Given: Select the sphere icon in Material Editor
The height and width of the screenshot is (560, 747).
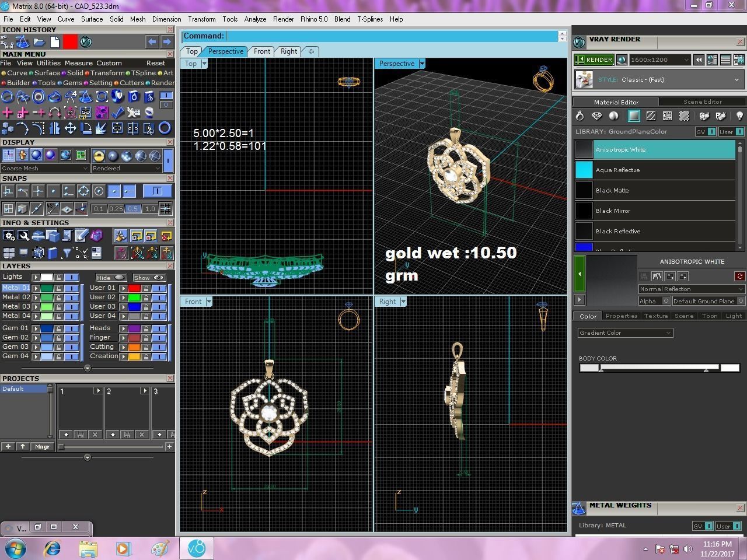Looking at the screenshot, I should tap(613, 116).
